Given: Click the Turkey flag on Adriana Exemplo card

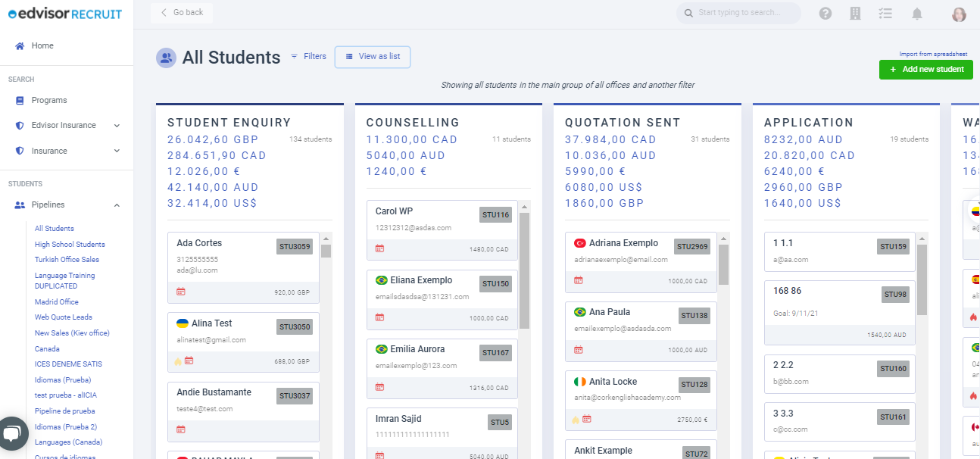Looking at the screenshot, I should (580, 243).
